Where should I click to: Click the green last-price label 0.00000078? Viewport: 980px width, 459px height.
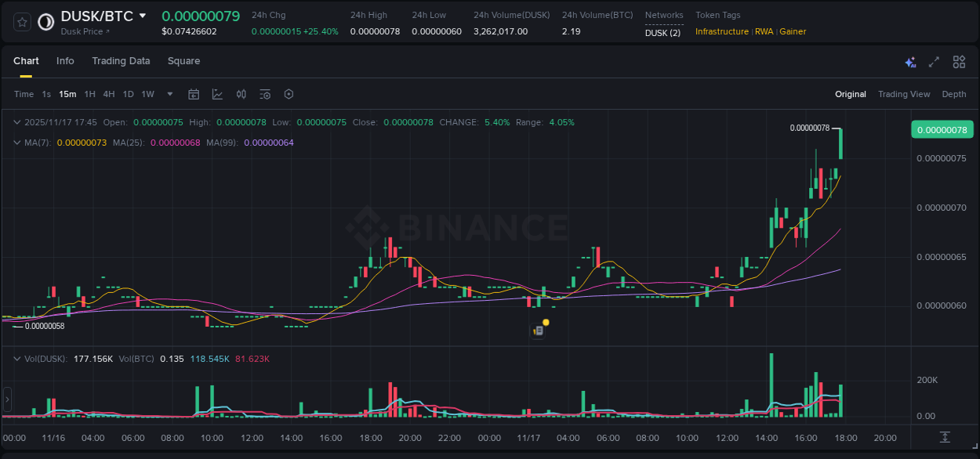[x=942, y=129]
